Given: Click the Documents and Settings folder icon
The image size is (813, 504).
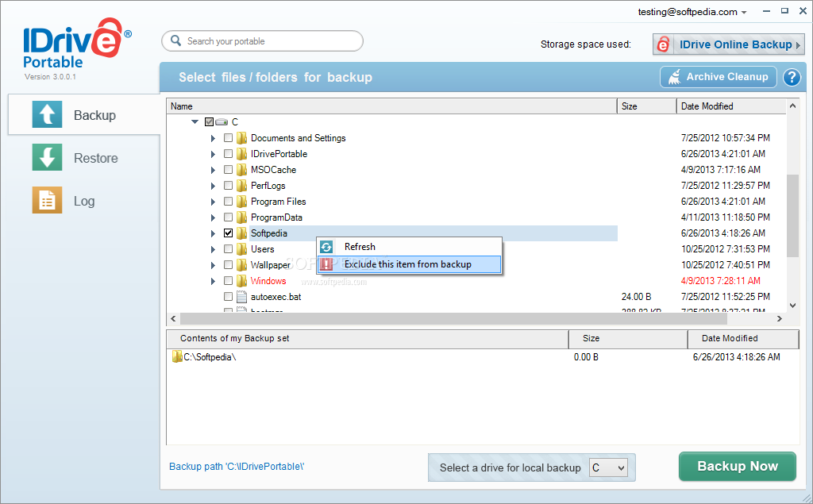Looking at the screenshot, I should coord(241,138).
